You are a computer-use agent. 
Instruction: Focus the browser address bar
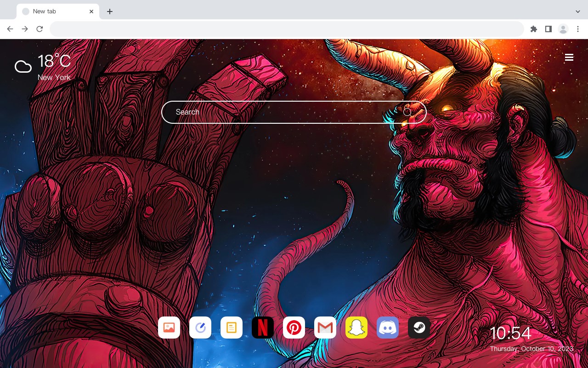(x=287, y=29)
